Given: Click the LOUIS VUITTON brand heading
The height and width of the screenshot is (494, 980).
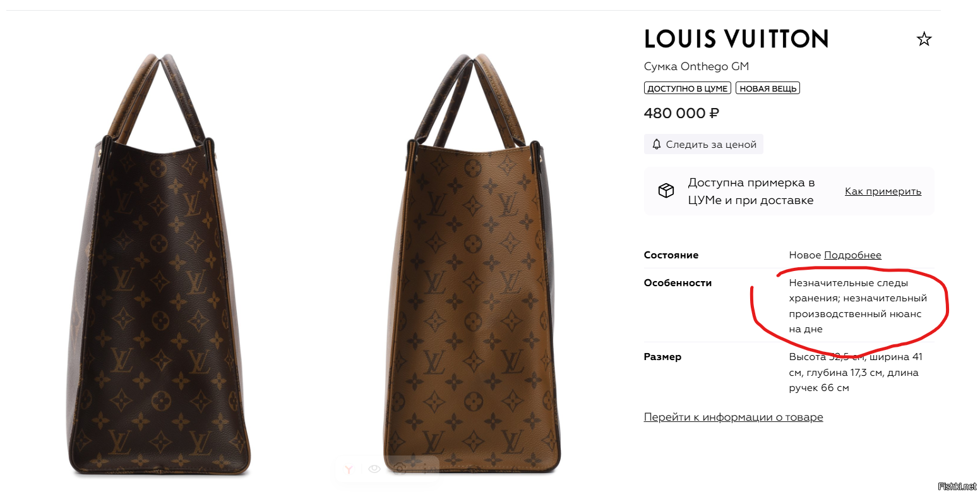Looking at the screenshot, I should coord(736,39).
